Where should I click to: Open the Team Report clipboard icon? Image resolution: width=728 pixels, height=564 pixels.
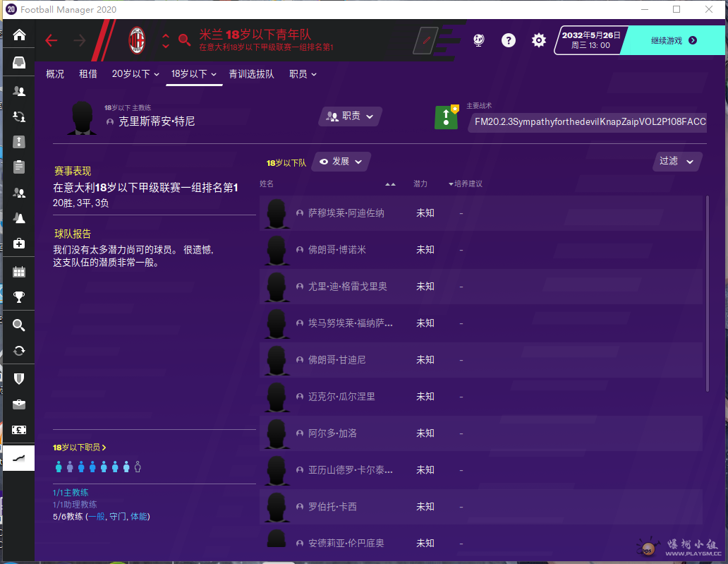click(19, 167)
